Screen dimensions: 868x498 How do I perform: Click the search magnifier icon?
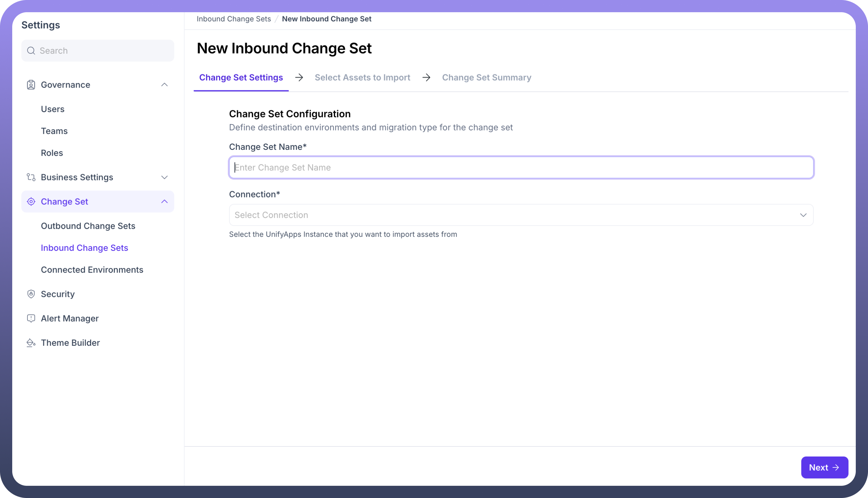(31, 51)
